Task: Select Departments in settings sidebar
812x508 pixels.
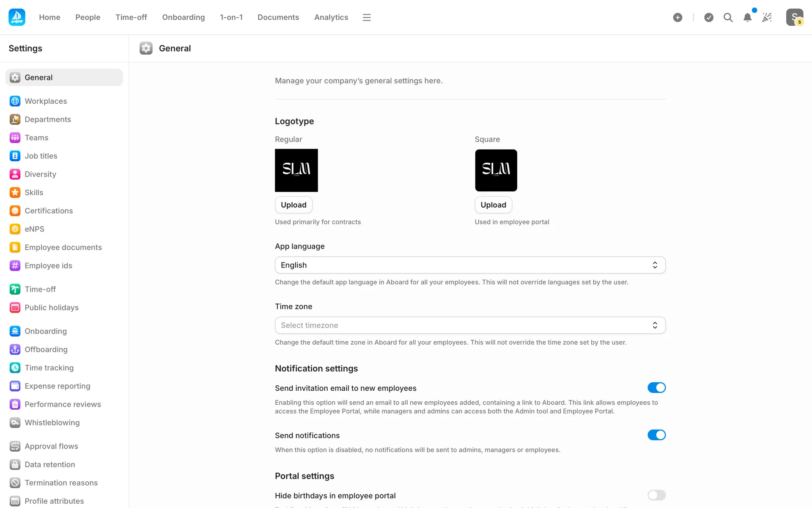Action: [48, 119]
